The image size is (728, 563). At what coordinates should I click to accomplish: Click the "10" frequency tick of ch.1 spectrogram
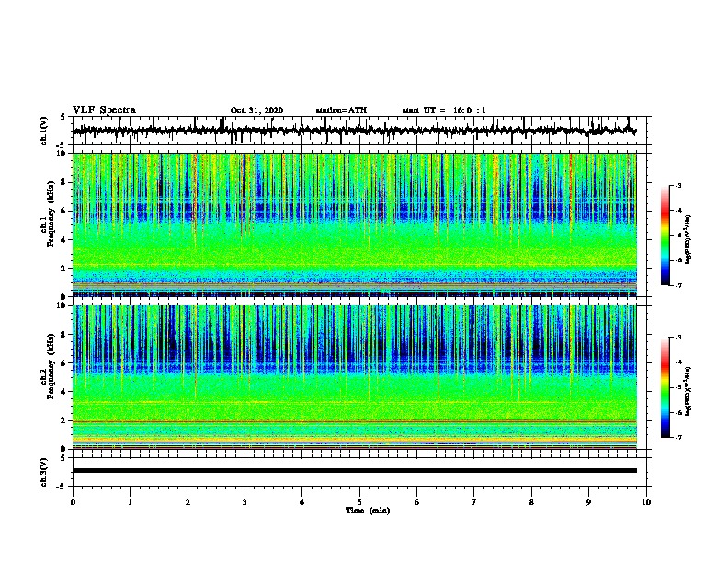pyautogui.click(x=63, y=154)
